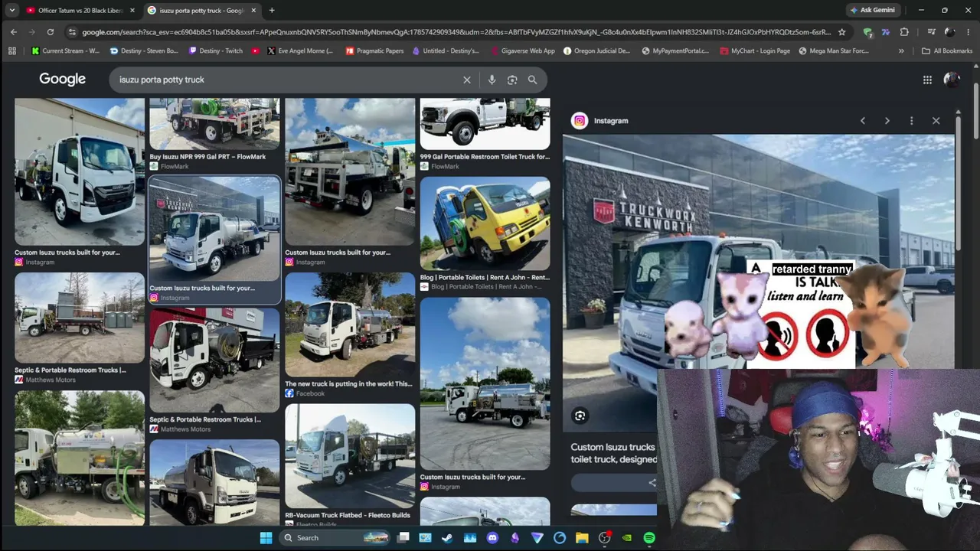The height and width of the screenshot is (551, 980).
Task: Bookmark this page with the star icon
Action: coord(842,32)
